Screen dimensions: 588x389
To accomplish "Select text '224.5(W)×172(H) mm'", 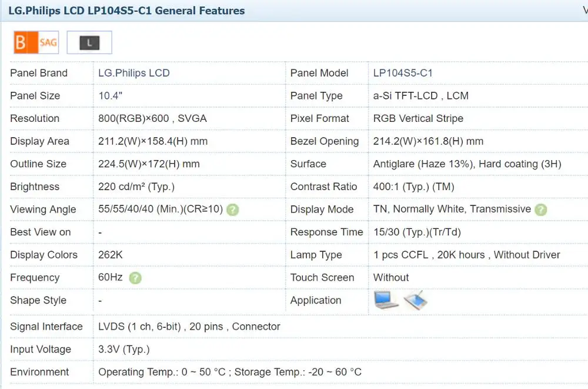I will 149,164.
